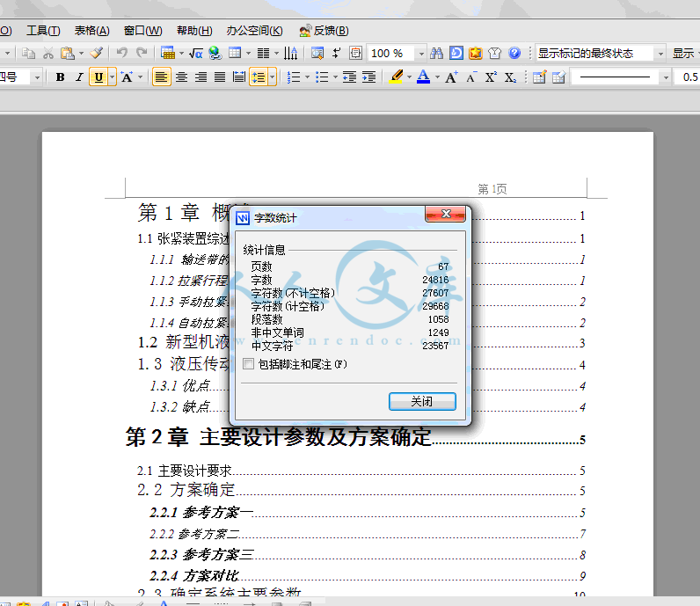Apply distributed alignment
Viewport: 700px width, 606px height.
[x=239, y=77]
